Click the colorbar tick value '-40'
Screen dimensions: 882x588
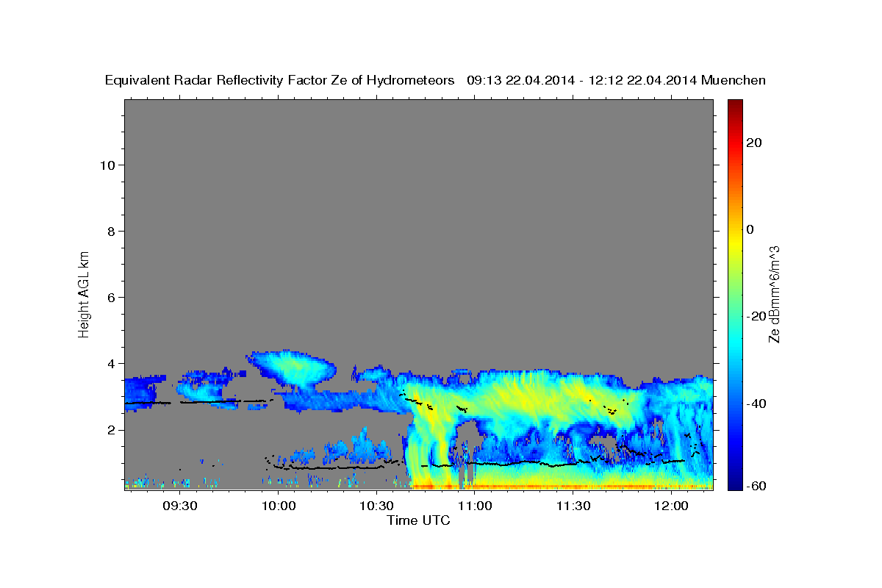(755, 403)
